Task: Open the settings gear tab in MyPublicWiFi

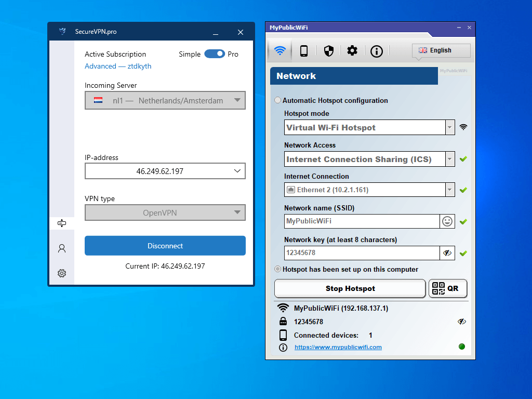Action: click(352, 51)
